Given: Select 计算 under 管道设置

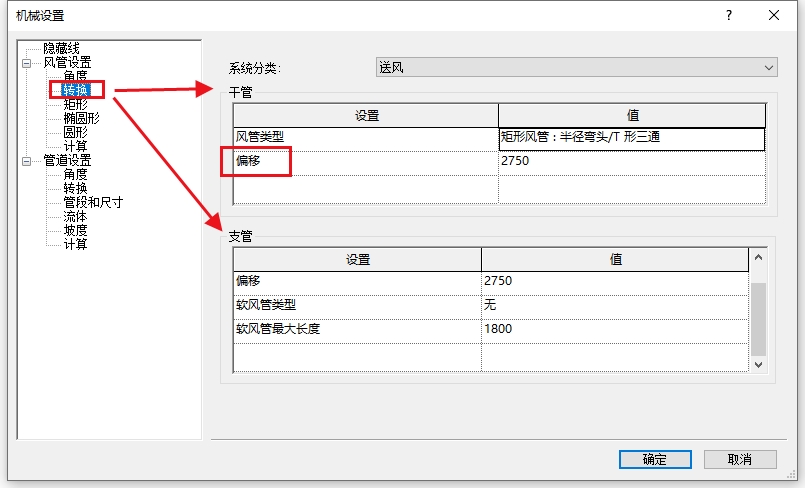Looking at the screenshot, I should [75, 244].
